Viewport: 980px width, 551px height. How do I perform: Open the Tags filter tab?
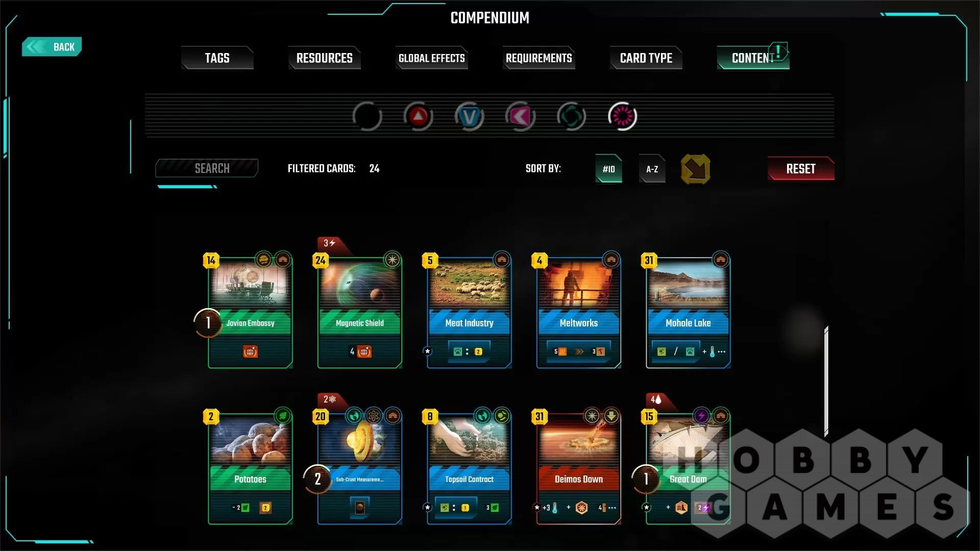217,58
